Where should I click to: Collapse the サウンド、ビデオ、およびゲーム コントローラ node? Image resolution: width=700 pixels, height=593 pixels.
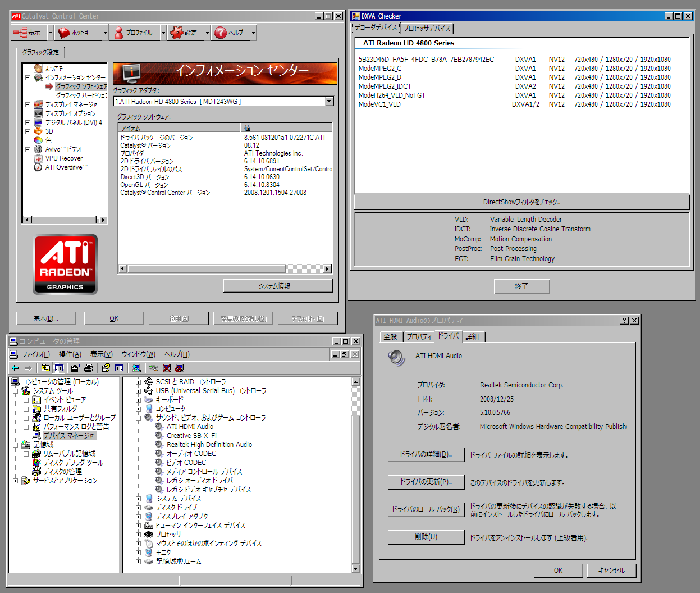coord(138,418)
